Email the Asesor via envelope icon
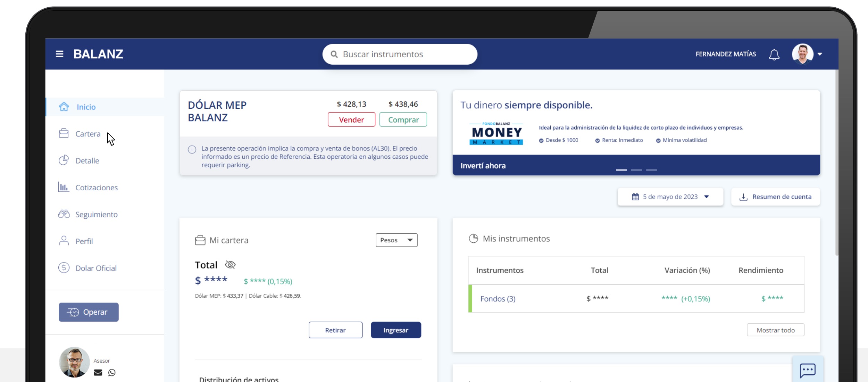Screen dimensions: 868x382 pyautogui.click(x=98, y=373)
